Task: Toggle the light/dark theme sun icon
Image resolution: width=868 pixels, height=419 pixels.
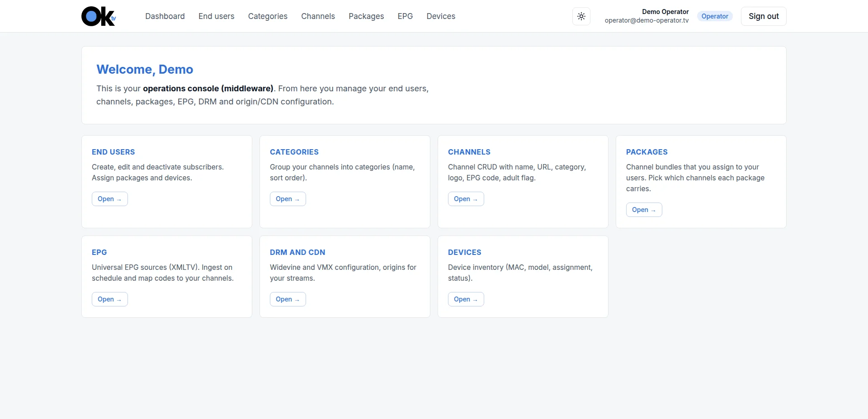Action: point(581,16)
